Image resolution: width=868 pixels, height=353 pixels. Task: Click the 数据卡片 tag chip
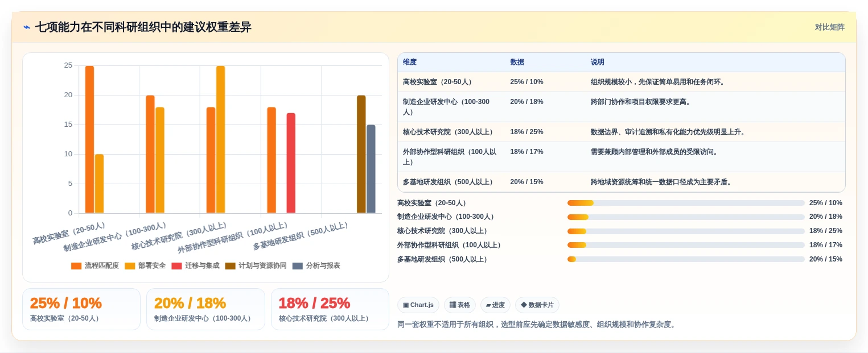[537, 305]
